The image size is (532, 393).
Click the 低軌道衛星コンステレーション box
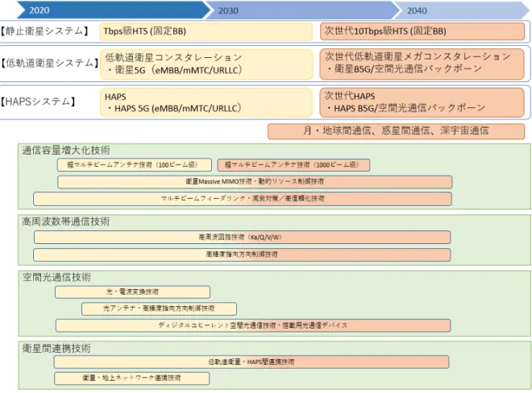pyautogui.click(x=206, y=64)
